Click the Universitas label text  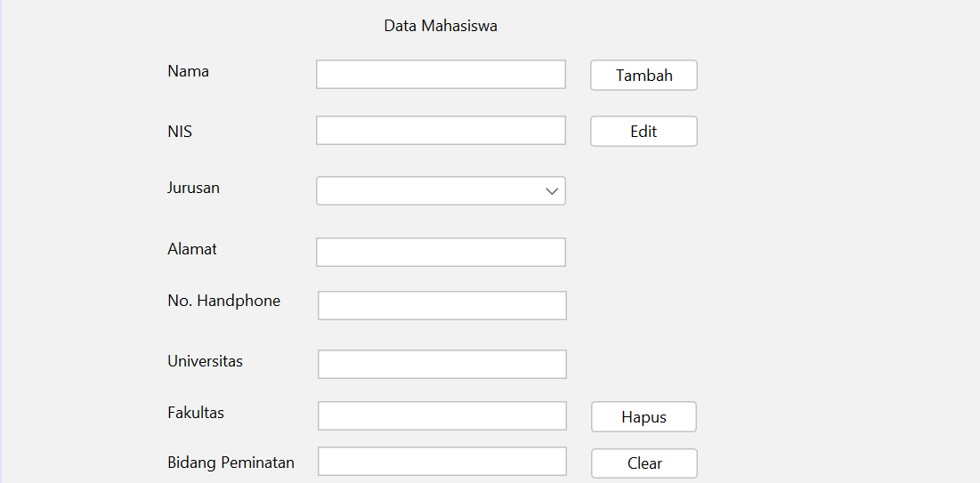205,361
